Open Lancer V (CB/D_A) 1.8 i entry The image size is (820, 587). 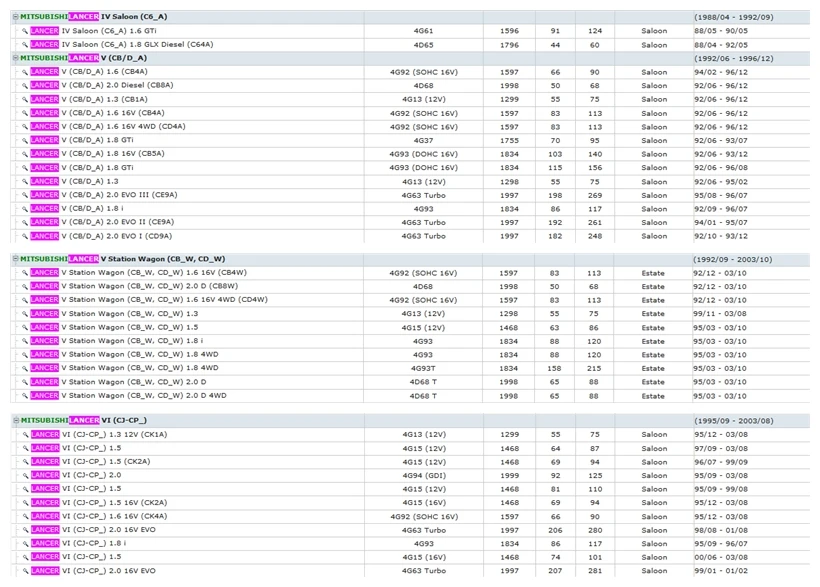point(77,209)
